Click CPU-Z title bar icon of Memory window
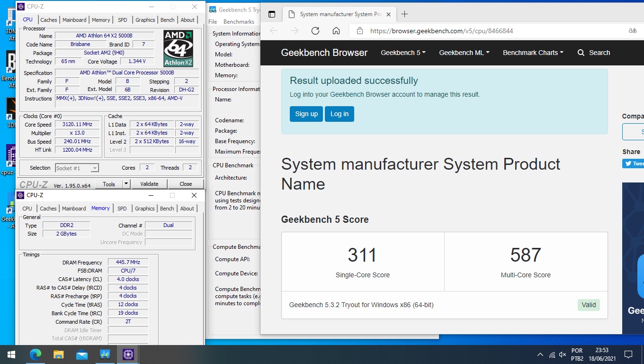This screenshot has width=644, height=364. [x=20, y=195]
